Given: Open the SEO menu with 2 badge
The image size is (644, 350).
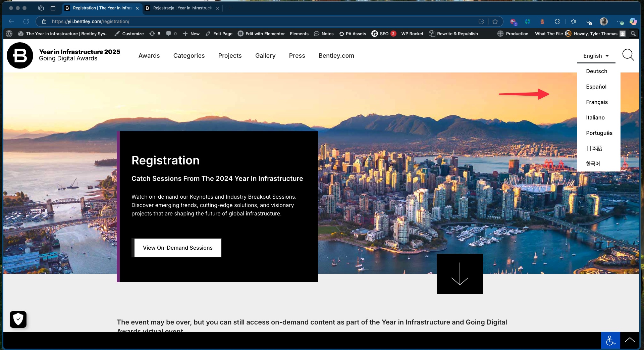Looking at the screenshot, I should 384,34.
